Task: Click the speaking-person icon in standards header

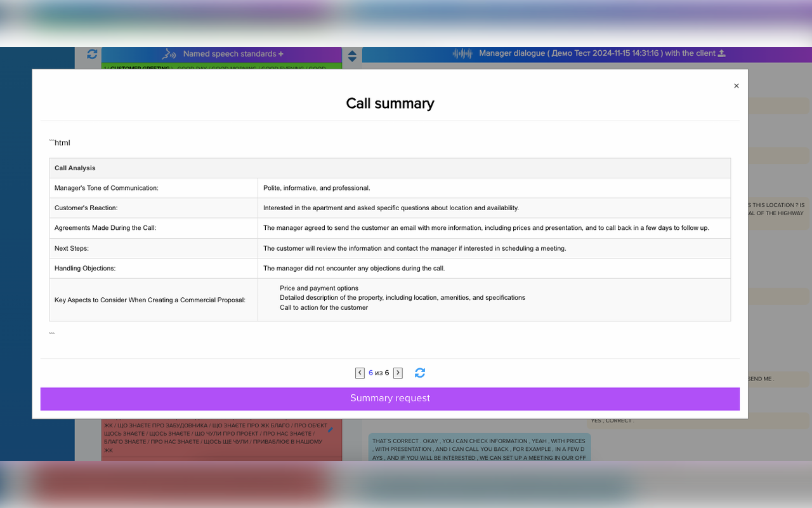Action: click(169, 54)
